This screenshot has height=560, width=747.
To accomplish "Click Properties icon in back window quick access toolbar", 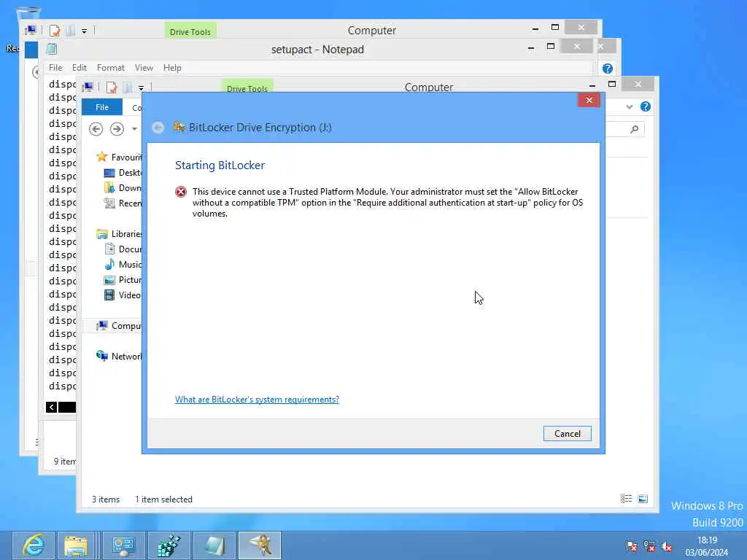I will point(55,31).
